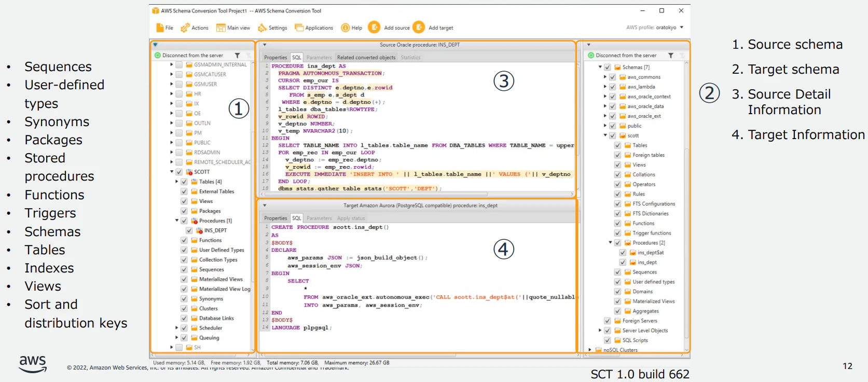The height and width of the screenshot is (382, 868).
Task: Open the Actions toolbar menu
Action: pos(194,28)
